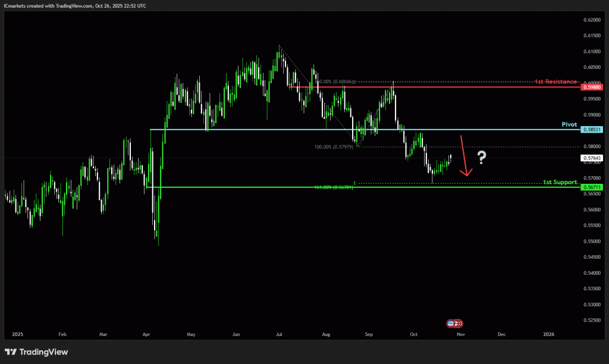
Task: Select the 1st Resistance text label
Action: coord(555,81)
